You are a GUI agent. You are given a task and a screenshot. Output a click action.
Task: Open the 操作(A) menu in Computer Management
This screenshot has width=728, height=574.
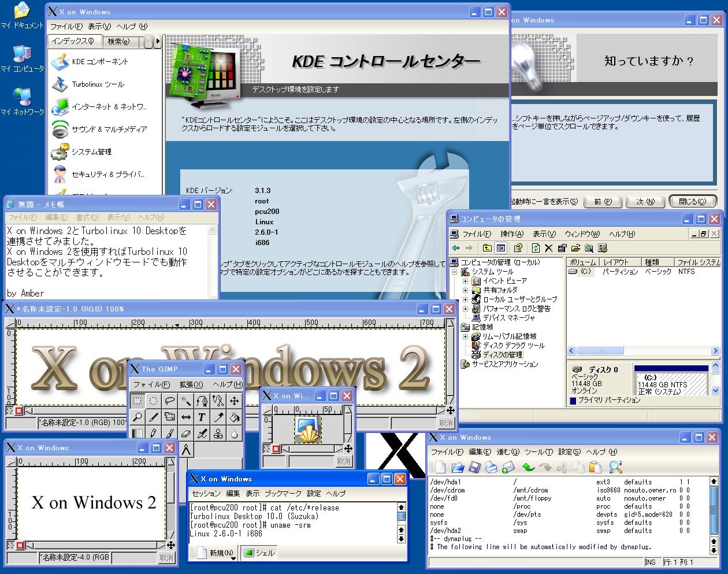pyautogui.click(x=512, y=234)
